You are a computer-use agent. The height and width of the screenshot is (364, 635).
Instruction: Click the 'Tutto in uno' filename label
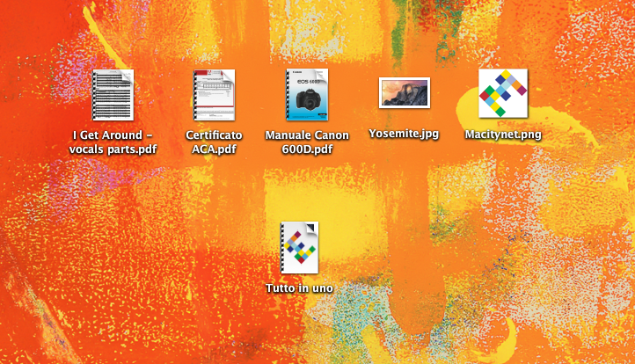pyautogui.click(x=299, y=288)
